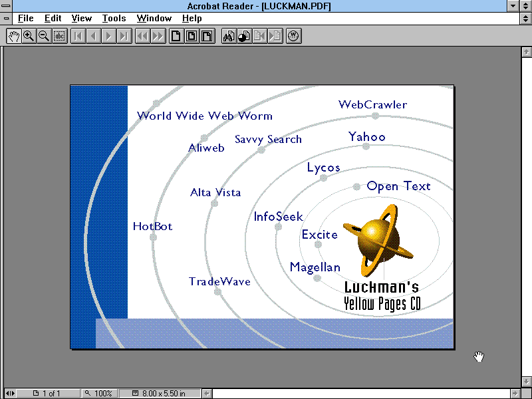This screenshot has width=532, height=399.
Task: Click the 'Aliweb' label
Action: (206, 148)
